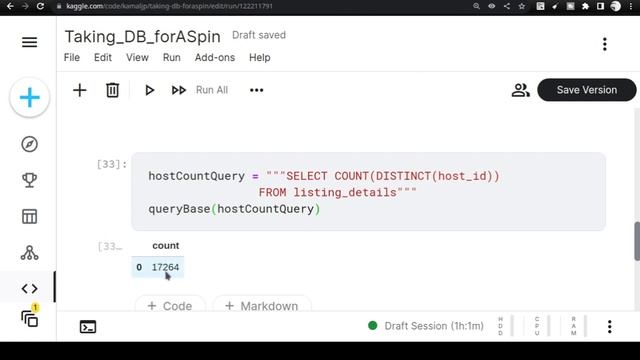Open toolbar more-options ellipsis

click(256, 90)
